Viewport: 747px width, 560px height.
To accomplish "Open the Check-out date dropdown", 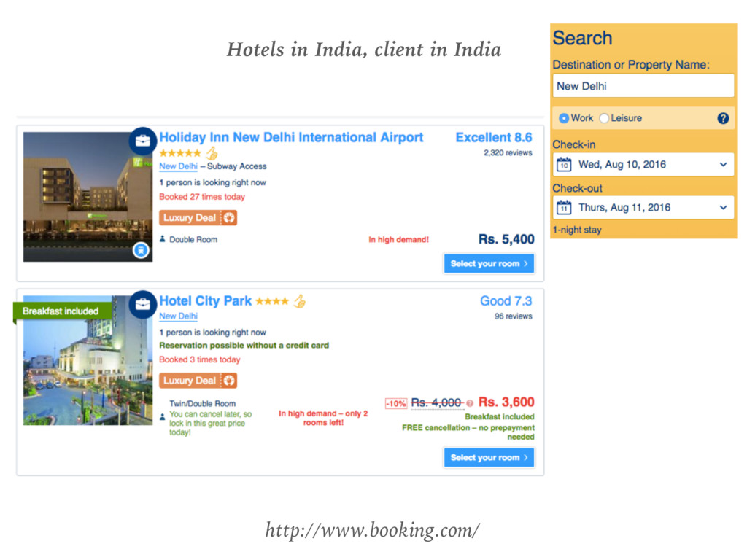I will 643,207.
